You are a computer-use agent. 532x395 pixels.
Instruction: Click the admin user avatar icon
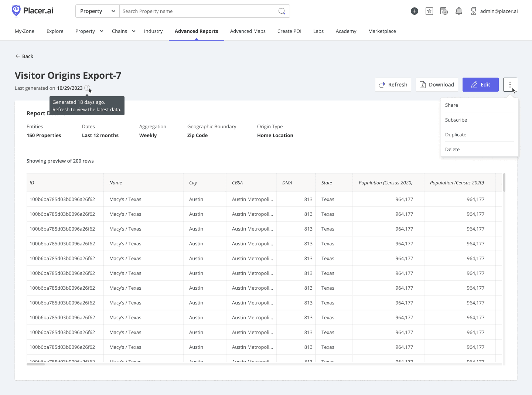click(x=473, y=11)
